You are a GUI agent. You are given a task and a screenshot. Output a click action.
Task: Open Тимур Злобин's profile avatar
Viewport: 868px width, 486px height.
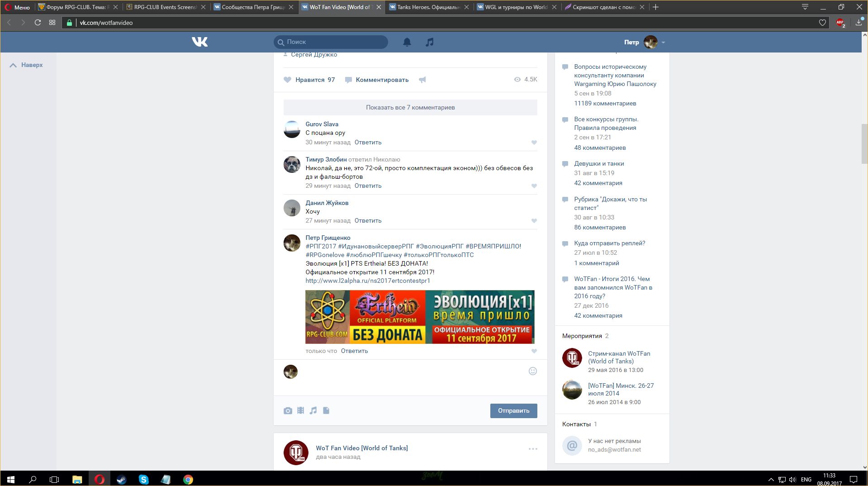tap(292, 164)
